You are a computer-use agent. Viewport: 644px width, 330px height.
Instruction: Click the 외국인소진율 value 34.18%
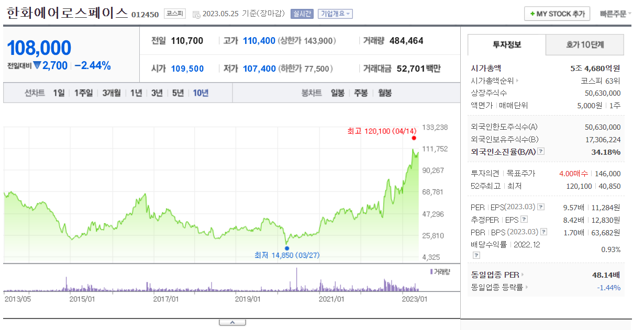click(x=606, y=152)
